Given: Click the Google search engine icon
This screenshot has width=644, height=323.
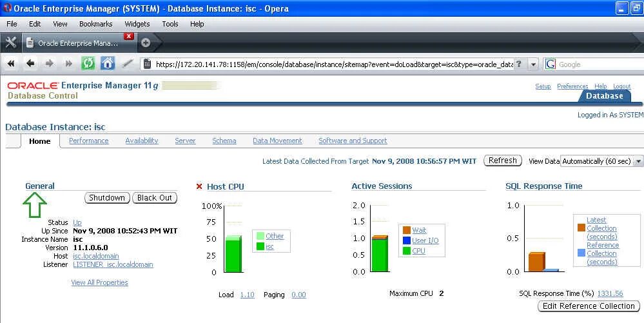Looking at the screenshot, I should pyautogui.click(x=551, y=64).
